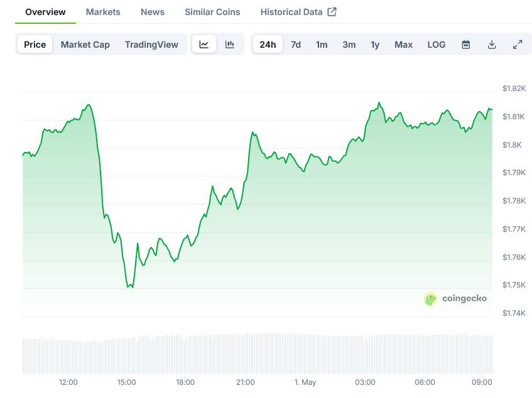Select the 3m time range
Viewport: 532px width, 398px height.
pos(349,44)
